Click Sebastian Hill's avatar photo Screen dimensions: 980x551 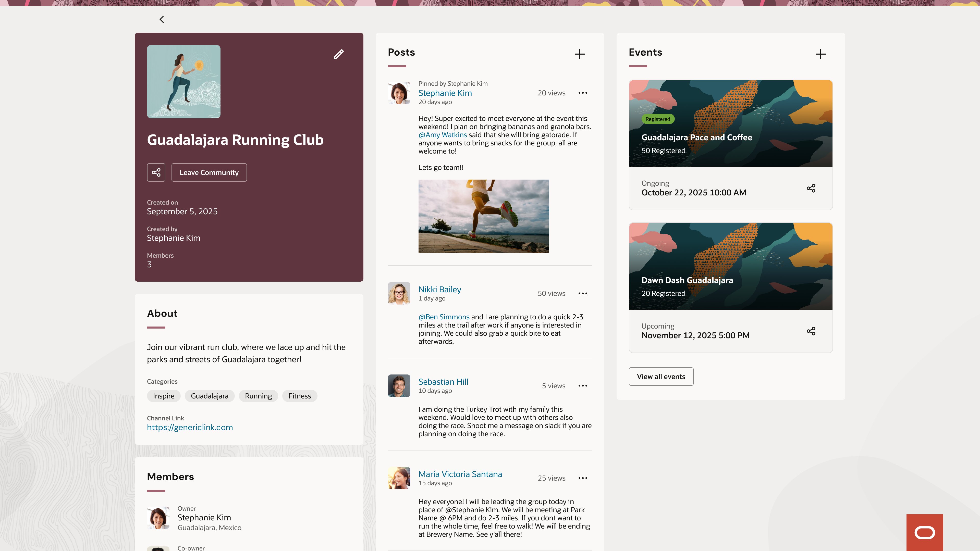pos(399,386)
